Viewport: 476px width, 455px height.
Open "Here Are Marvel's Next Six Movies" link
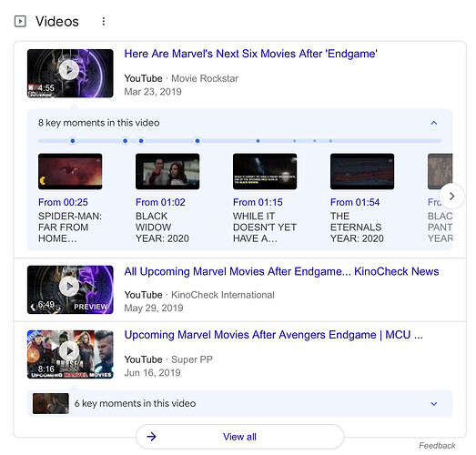tap(251, 54)
